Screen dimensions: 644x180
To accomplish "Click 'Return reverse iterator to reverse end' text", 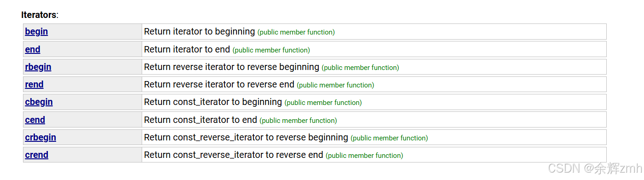I will pos(219,85).
